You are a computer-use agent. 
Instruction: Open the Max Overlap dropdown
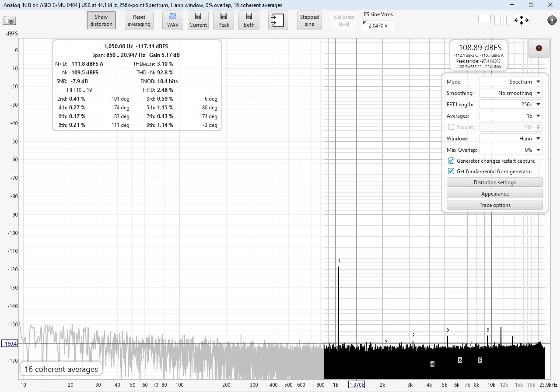[x=511, y=150]
